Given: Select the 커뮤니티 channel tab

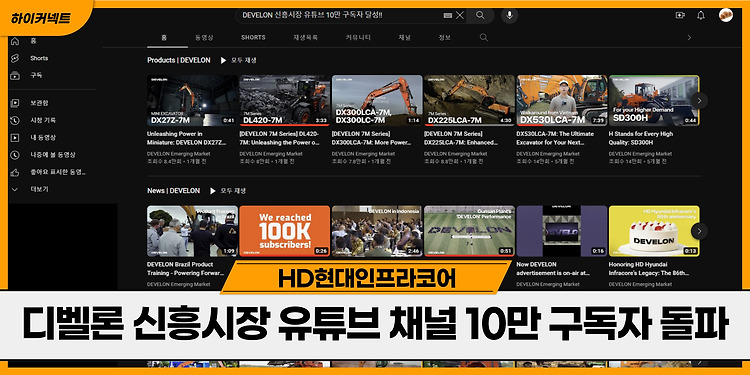Looking at the screenshot, I should [x=358, y=37].
